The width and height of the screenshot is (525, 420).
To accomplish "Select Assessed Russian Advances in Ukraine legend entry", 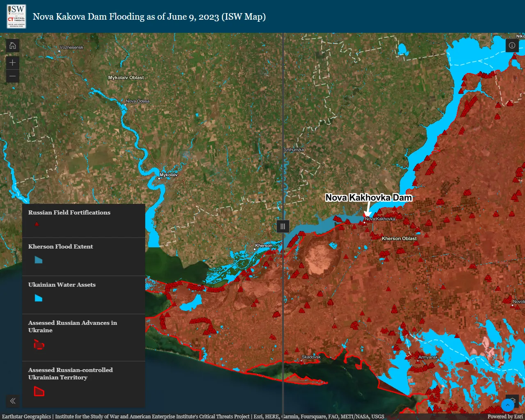I will pos(73,326).
